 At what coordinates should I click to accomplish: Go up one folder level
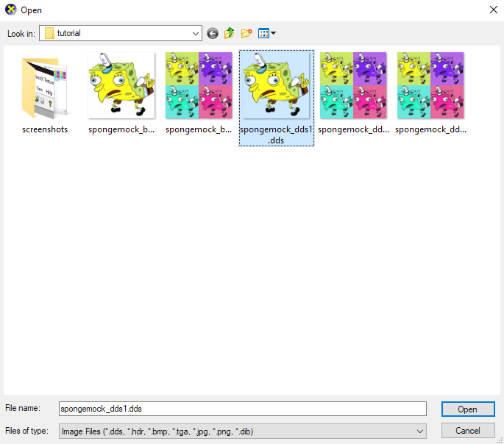click(229, 33)
